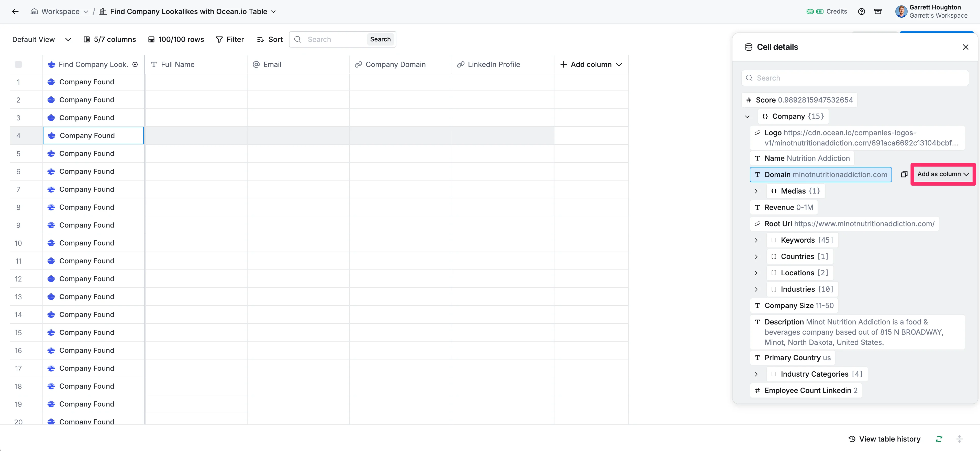Expand the Industries [10] list
The image size is (980, 451).
coord(756,289)
